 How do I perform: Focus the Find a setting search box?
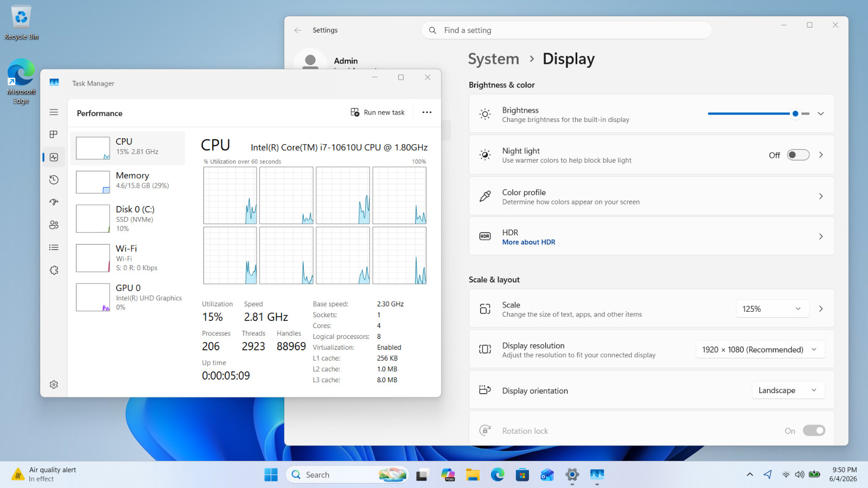click(x=566, y=30)
